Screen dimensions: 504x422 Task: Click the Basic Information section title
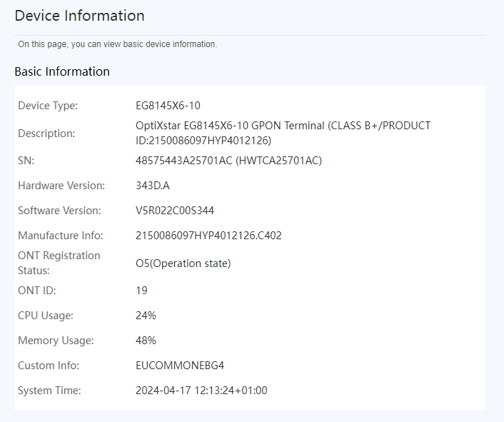(62, 71)
